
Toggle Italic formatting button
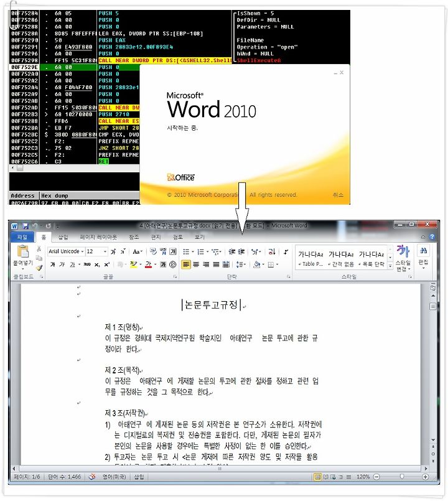[62, 265]
